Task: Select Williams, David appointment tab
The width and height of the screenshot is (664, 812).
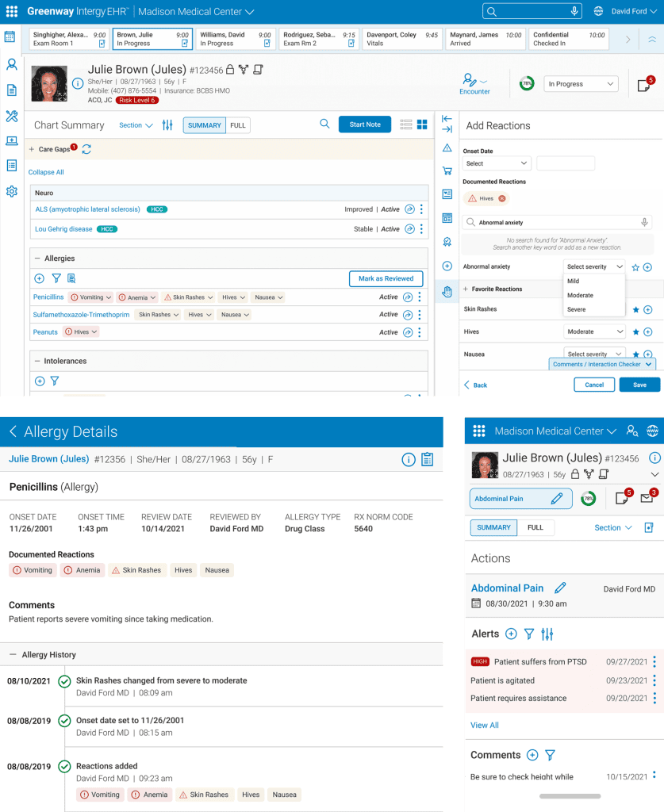Action: [x=236, y=39]
